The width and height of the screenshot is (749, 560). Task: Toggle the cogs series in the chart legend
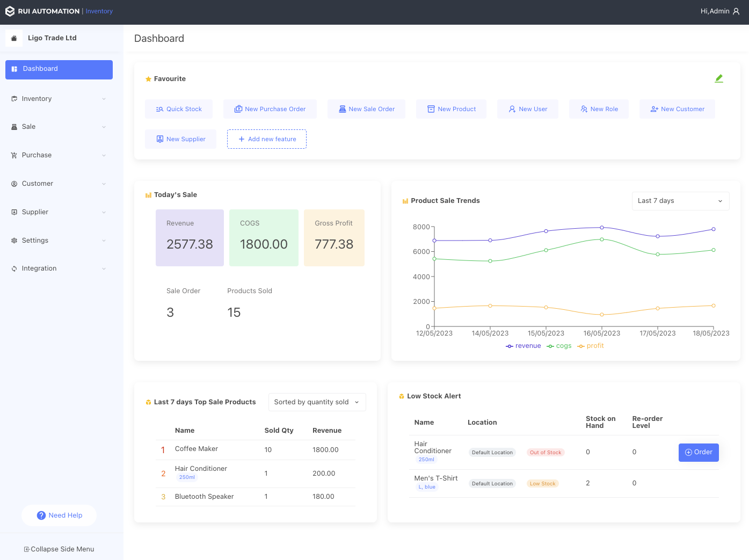click(x=559, y=345)
